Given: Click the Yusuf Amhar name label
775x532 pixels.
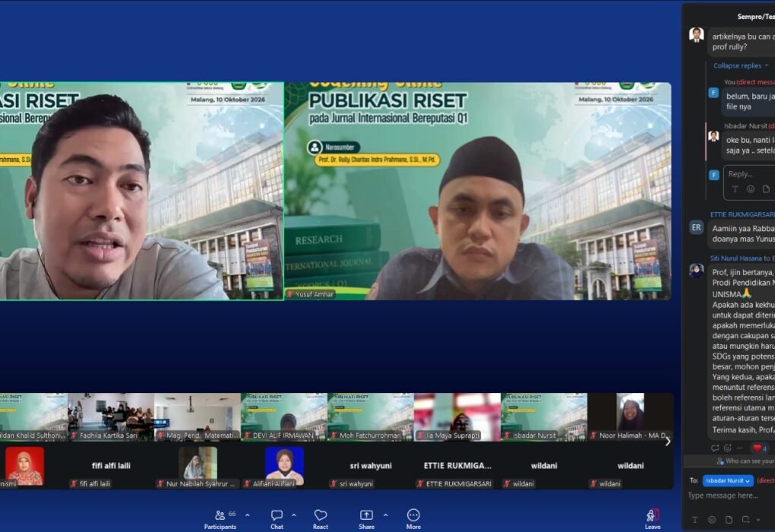Looking at the screenshot, I should [315, 294].
